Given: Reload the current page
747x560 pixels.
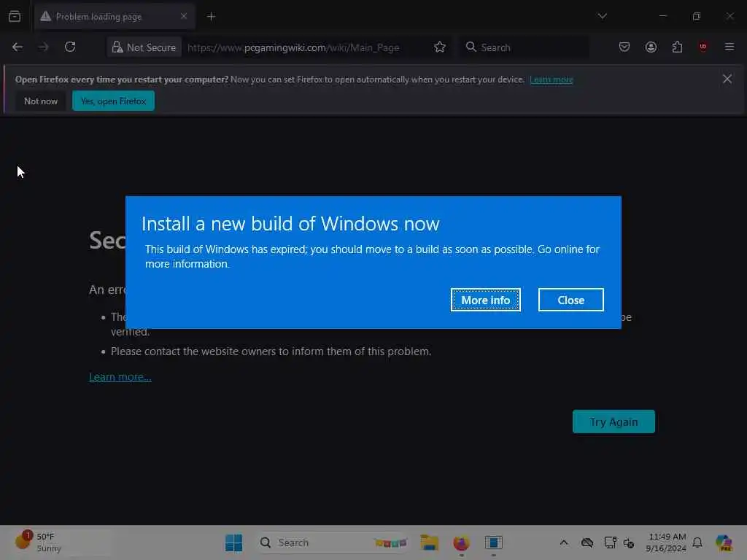Looking at the screenshot, I should (70, 47).
